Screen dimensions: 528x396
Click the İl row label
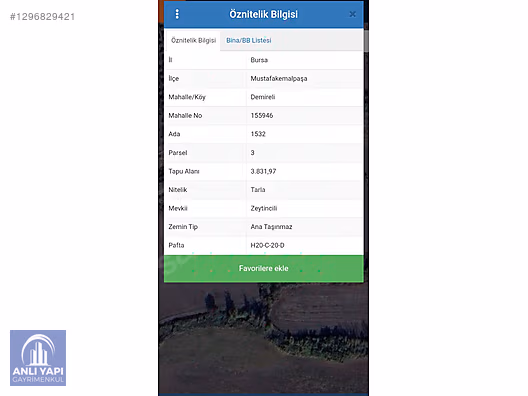(x=170, y=60)
